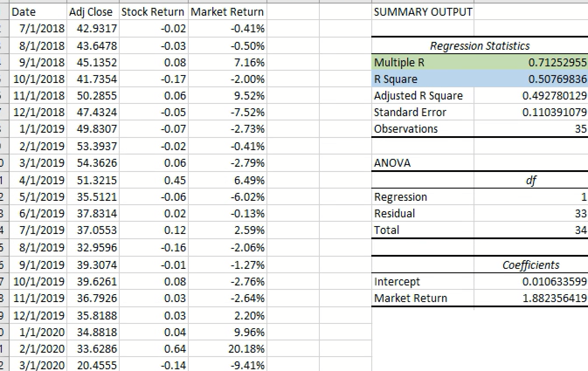
Task: Click the Regression Statistics heading
Action: (x=480, y=46)
